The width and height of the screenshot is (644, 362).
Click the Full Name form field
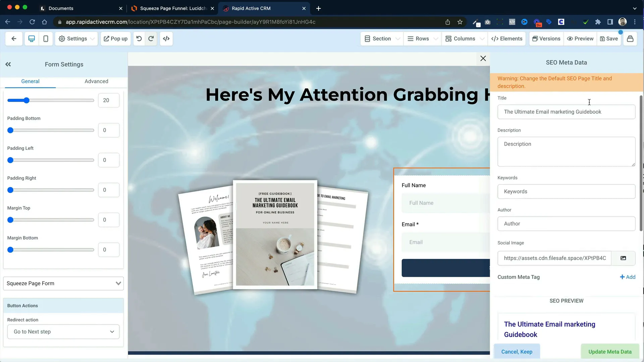(446, 203)
